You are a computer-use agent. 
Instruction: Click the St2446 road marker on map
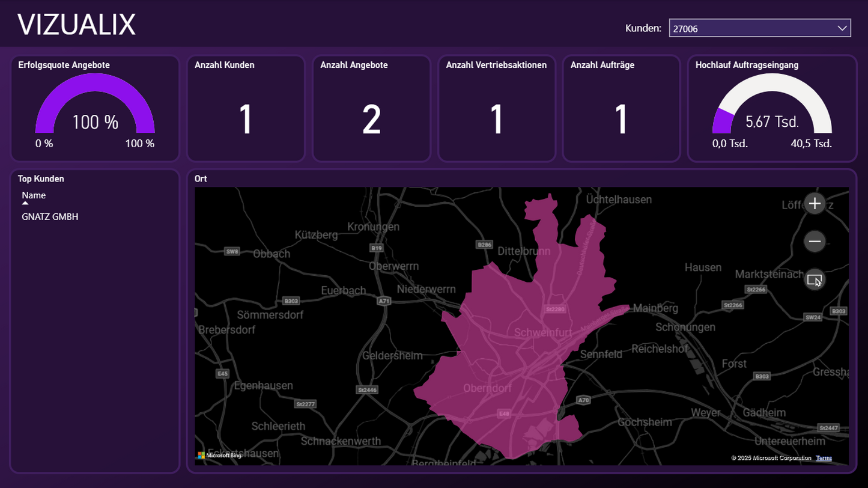point(367,390)
